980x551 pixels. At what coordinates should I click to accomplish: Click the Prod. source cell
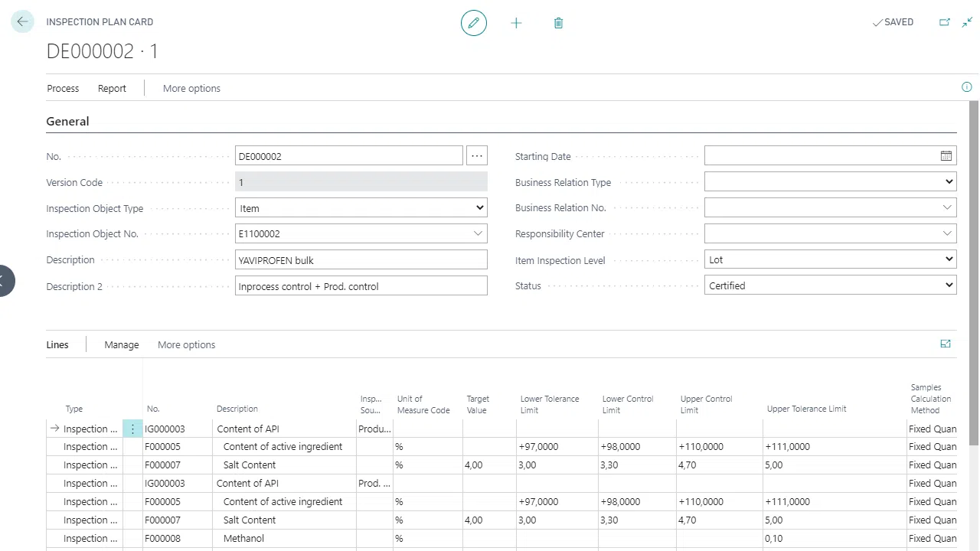374,484
